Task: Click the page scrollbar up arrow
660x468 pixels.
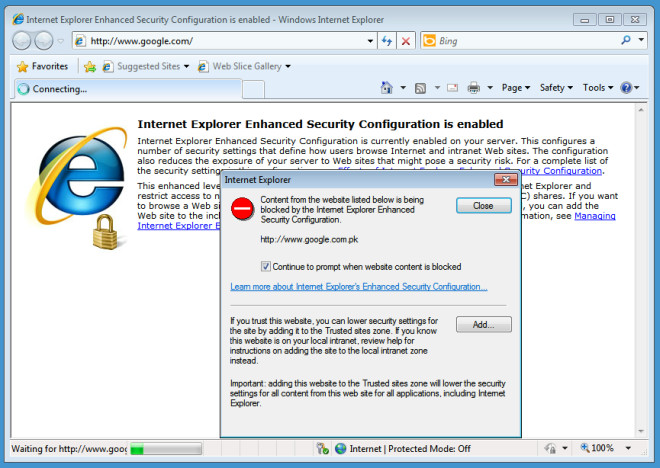Action: 641,110
